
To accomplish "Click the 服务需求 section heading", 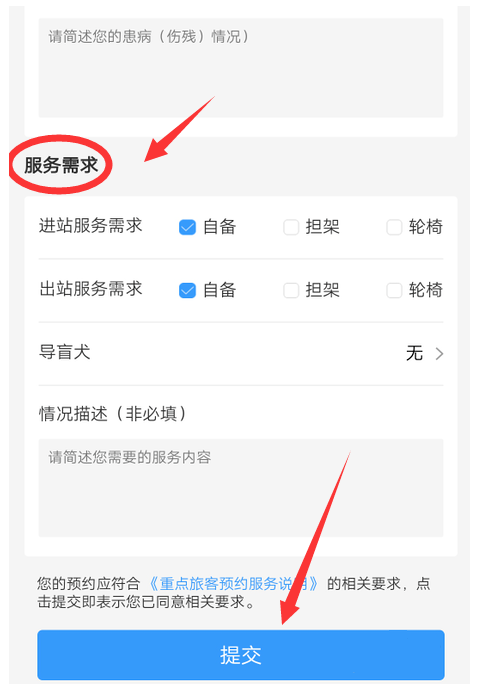I will [x=61, y=165].
